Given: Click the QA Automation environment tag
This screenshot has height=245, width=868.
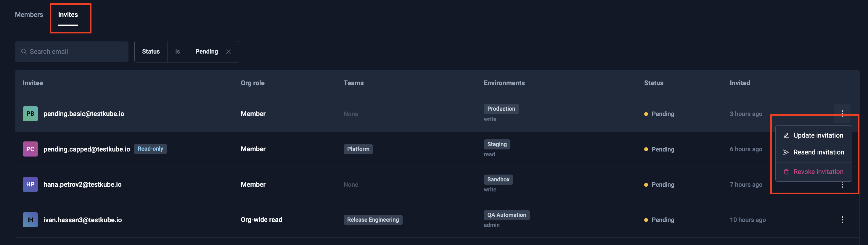Looking at the screenshot, I should pyautogui.click(x=507, y=215).
